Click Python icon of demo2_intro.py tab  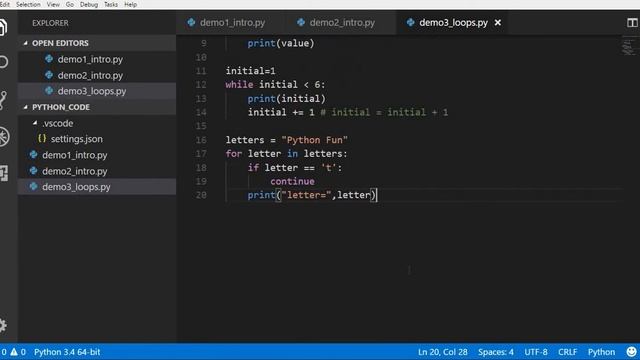coord(301,22)
